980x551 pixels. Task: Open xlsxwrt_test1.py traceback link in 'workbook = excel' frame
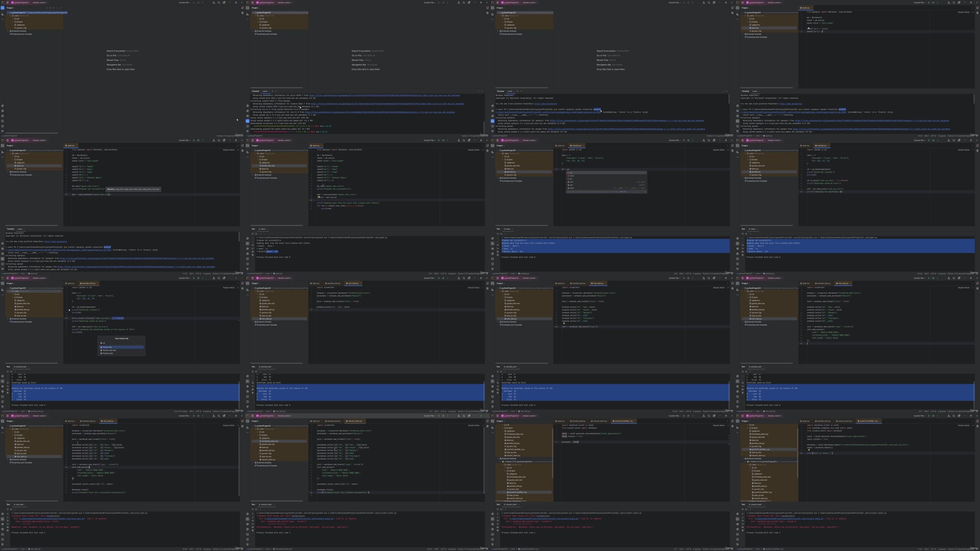[544, 519]
